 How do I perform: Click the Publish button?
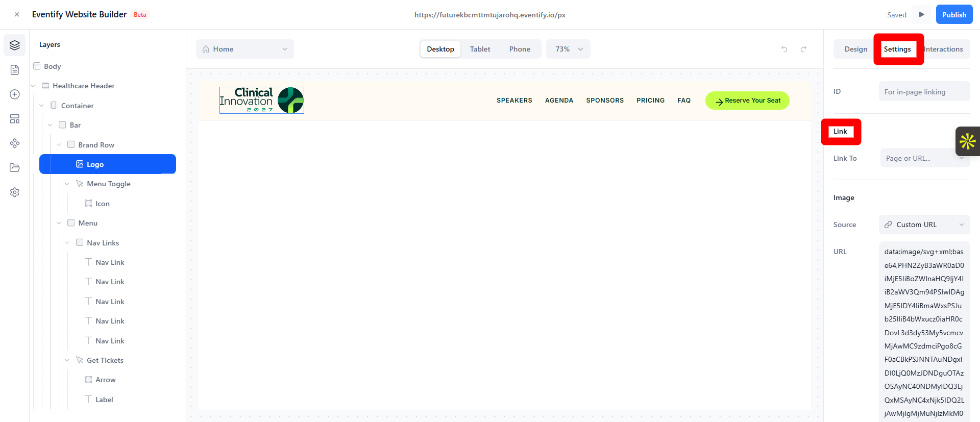(x=954, y=15)
